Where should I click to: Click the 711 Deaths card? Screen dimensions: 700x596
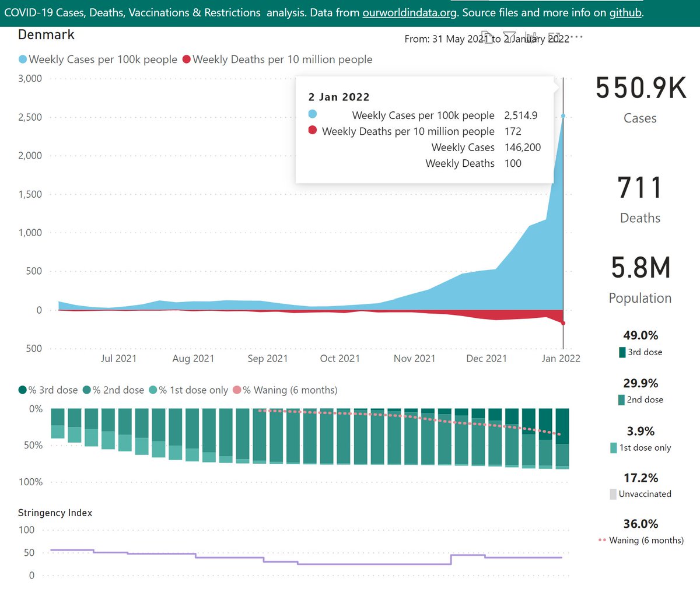(x=640, y=200)
